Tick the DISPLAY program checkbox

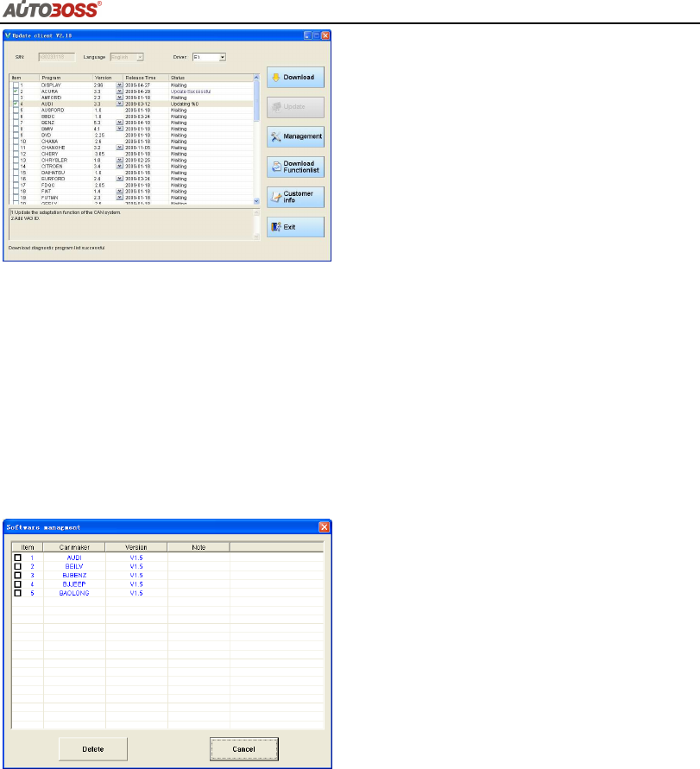[16, 85]
